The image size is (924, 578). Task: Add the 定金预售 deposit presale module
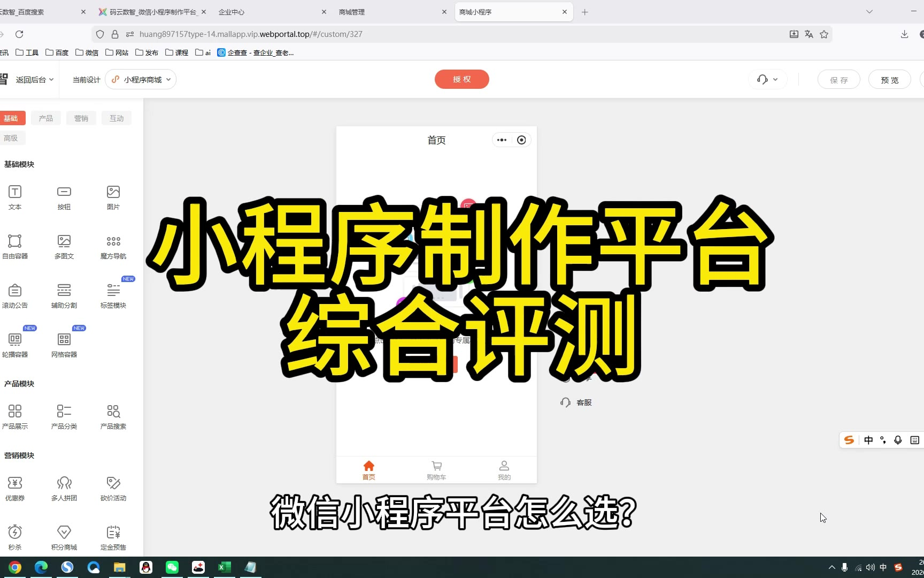113,538
